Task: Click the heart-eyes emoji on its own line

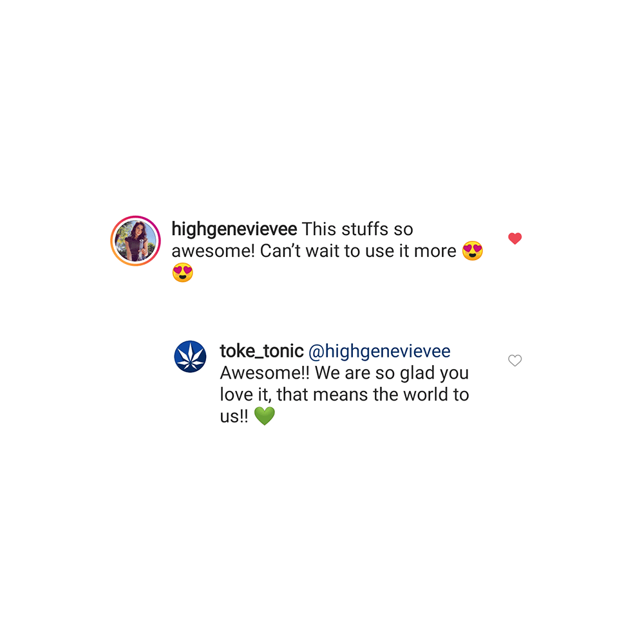Action: point(182,272)
